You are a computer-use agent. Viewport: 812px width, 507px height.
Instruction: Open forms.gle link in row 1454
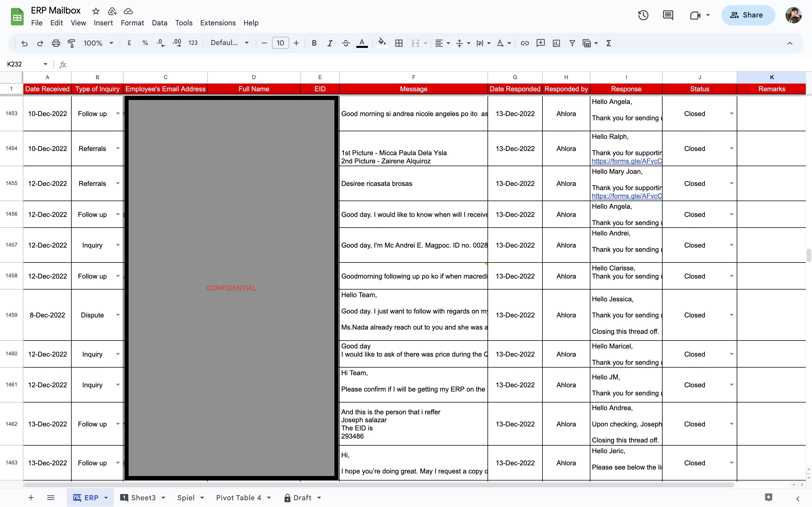tap(626, 161)
